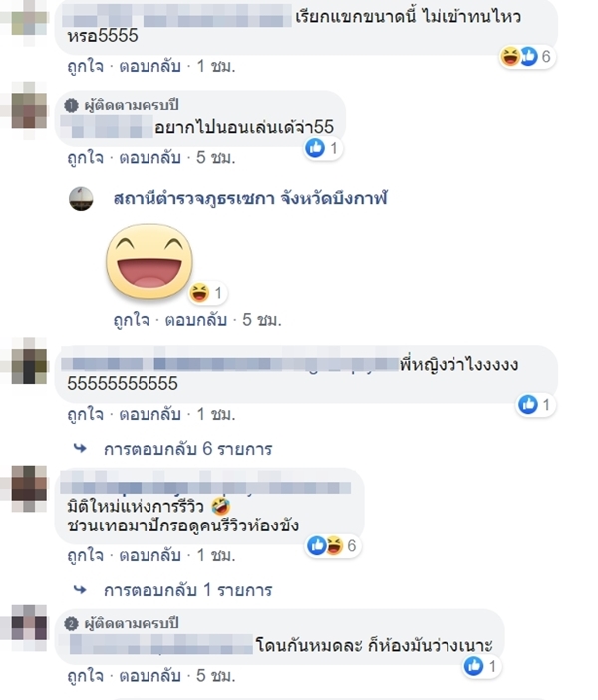This screenshot has height=700, width=598.
Task: Reply to the มิติใหม่แห่งการรีวิว comment with ตอบกลับ
Action: [149, 555]
